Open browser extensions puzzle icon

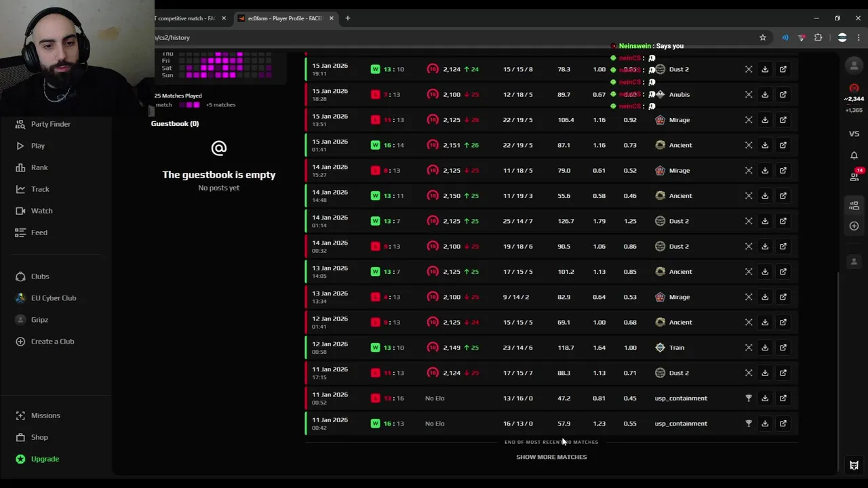[818, 37]
